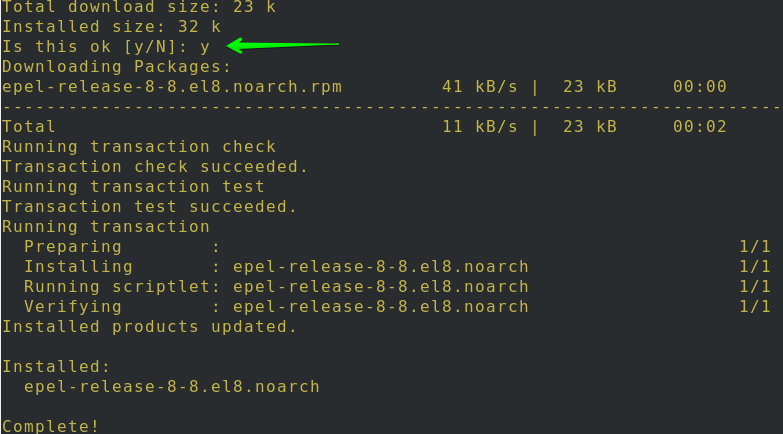783x434 pixels.
Task: Click the 00:02 total elapsed time
Action: pyautogui.click(x=700, y=127)
